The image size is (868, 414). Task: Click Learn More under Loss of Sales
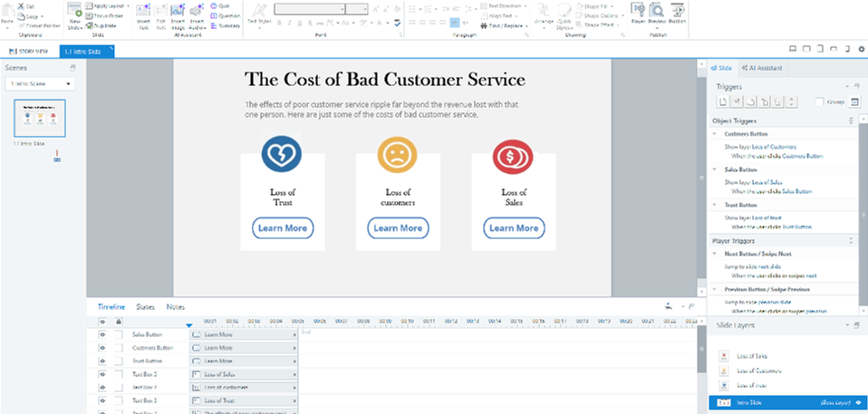click(x=513, y=228)
